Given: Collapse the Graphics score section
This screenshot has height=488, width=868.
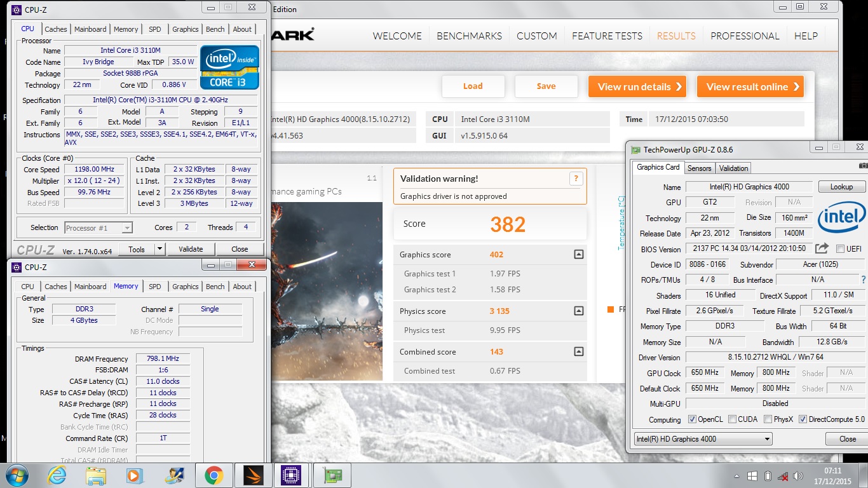Looking at the screenshot, I should click(578, 254).
